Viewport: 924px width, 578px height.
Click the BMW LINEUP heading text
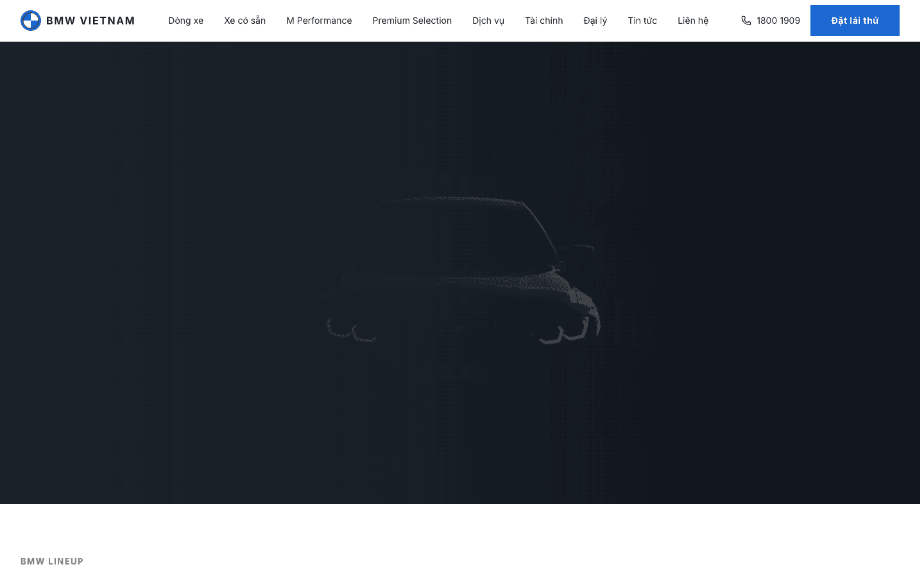52,561
